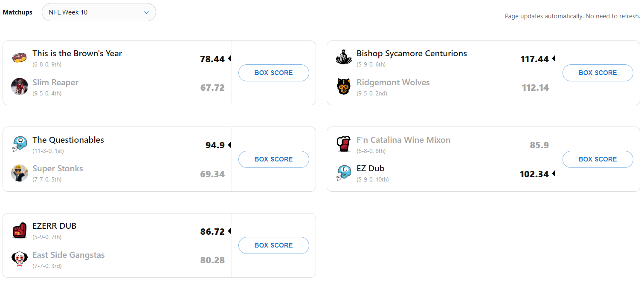Click the spartan helmet logo for Bishop Sycamore Centurions
The image size is (644, 294).
coord(344,58)
